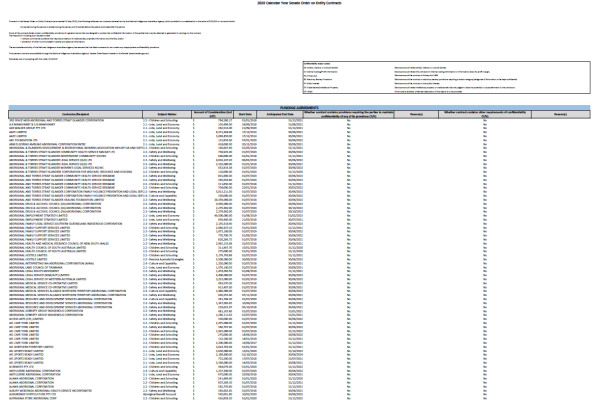Click the 'Whether contract contains other requirements of confidentiality' header
Viewport: 600px width, 400px height.
point(485,114)
